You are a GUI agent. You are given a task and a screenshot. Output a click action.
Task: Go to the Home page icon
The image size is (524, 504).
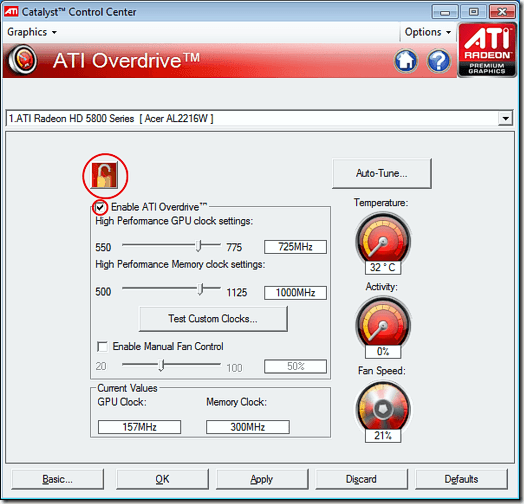[406, 61]
